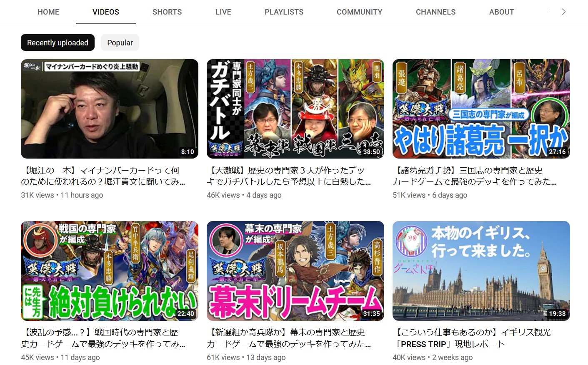588x365 pixels.
Task: Click the title 【新選組か奇兵隊か】幕末の専門家
Action: [289, 338]
